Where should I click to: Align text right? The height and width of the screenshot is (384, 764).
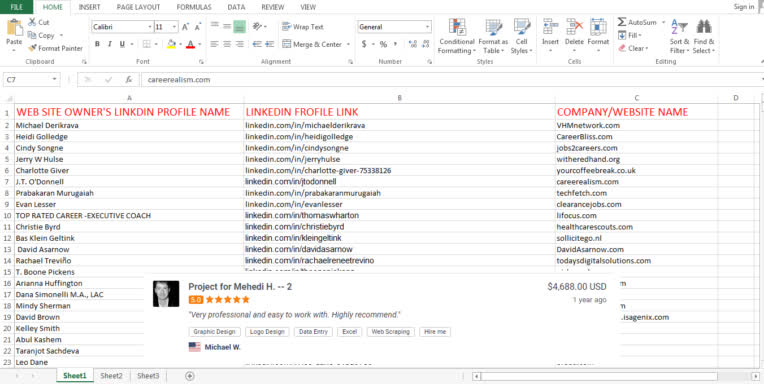tap(239, 44)
